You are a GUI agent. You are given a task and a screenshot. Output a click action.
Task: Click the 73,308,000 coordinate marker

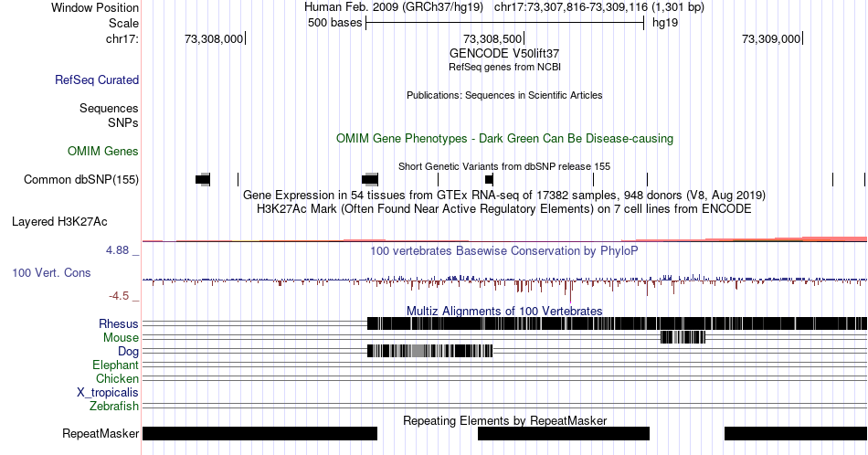pos(214,38)
